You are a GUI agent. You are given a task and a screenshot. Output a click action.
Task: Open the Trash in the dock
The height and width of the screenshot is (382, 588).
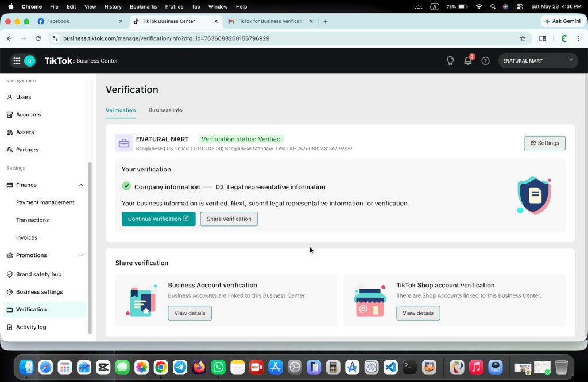tap(562, 368)
